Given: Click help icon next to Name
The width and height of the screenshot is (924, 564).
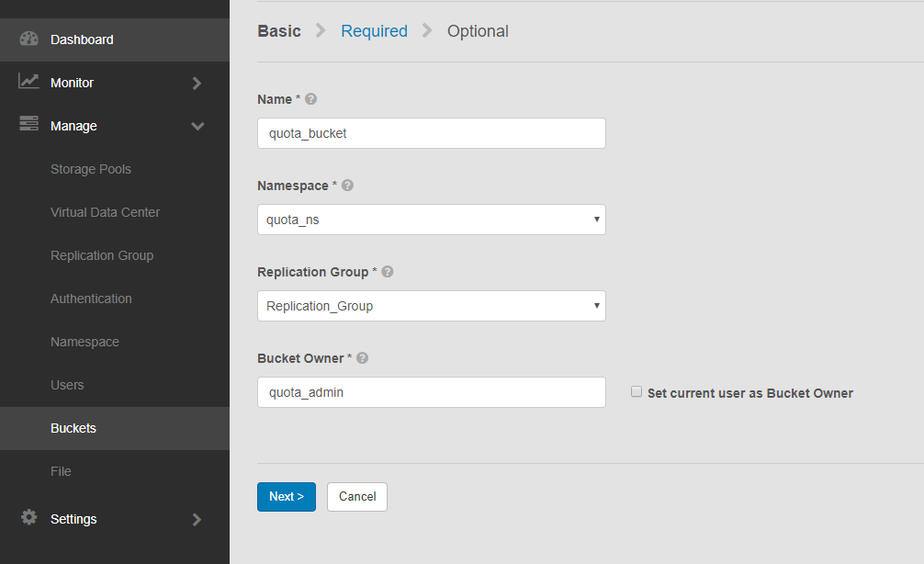Looking at the screenshot, I should [x=310, y=99].
